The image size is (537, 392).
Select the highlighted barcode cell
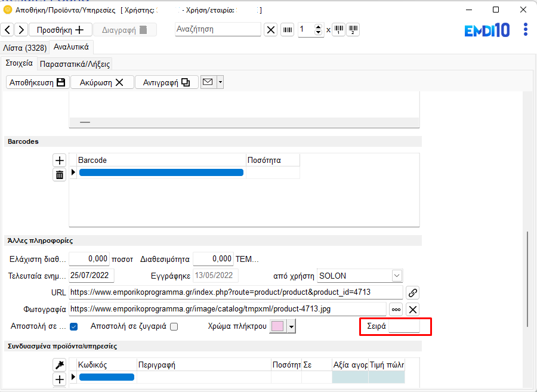point(161,172)
